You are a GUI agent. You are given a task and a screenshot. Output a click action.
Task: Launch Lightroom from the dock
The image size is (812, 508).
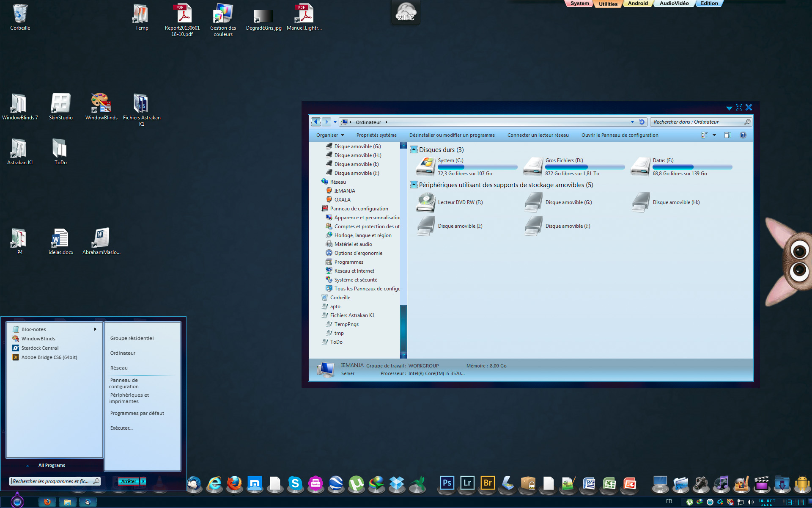(467, 483)
